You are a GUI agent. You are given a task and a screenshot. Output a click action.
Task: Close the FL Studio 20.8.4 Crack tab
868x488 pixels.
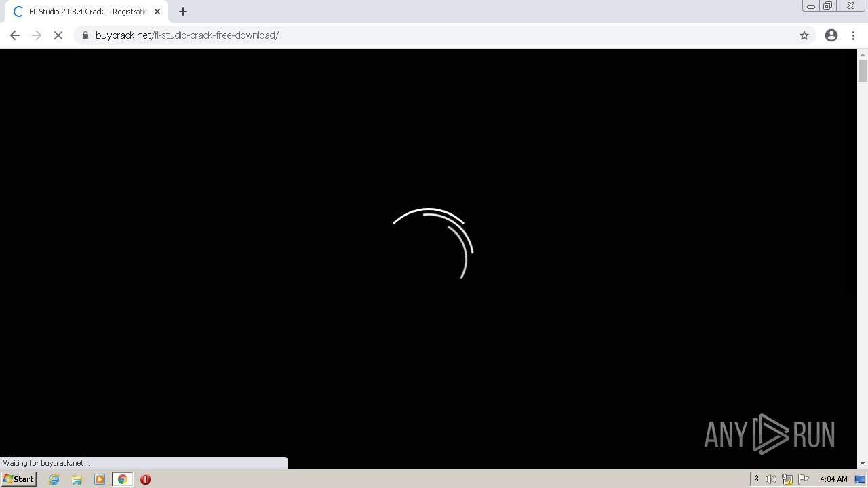point(157,12)
